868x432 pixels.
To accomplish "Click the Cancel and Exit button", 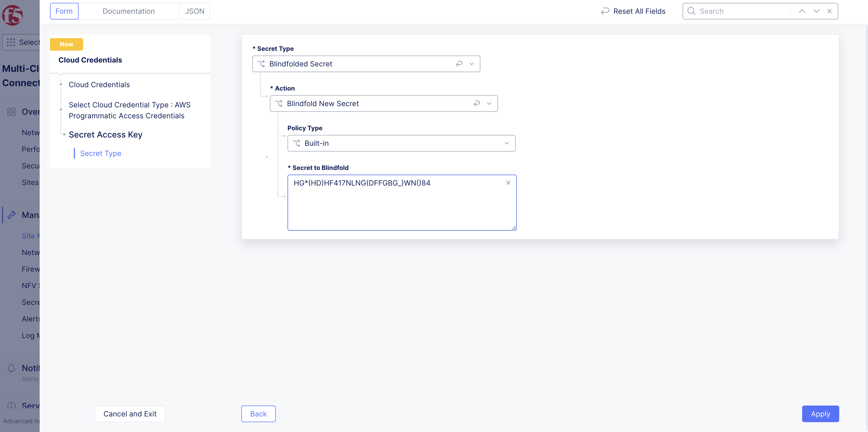I will click(130, 414).
